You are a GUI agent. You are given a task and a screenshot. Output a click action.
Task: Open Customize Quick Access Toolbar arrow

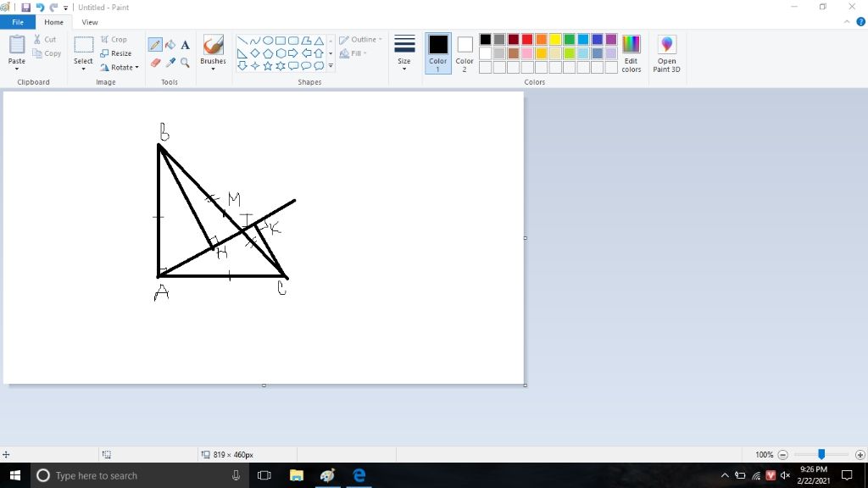(66, 8)
